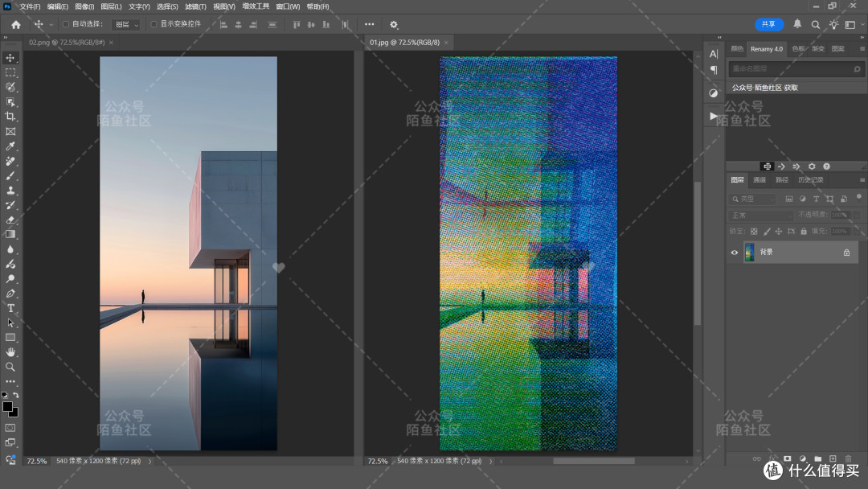Select the Crop tool
Screen dimensions: 868x489
10,117
